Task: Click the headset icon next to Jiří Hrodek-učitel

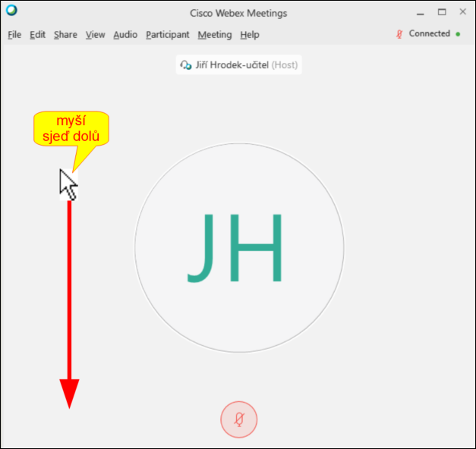Action: (186, 65)
